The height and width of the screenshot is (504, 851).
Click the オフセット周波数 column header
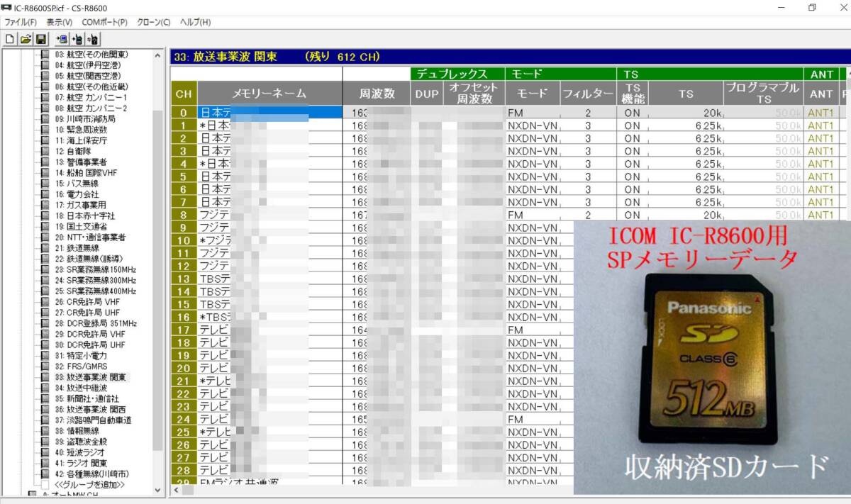[474, 93]
